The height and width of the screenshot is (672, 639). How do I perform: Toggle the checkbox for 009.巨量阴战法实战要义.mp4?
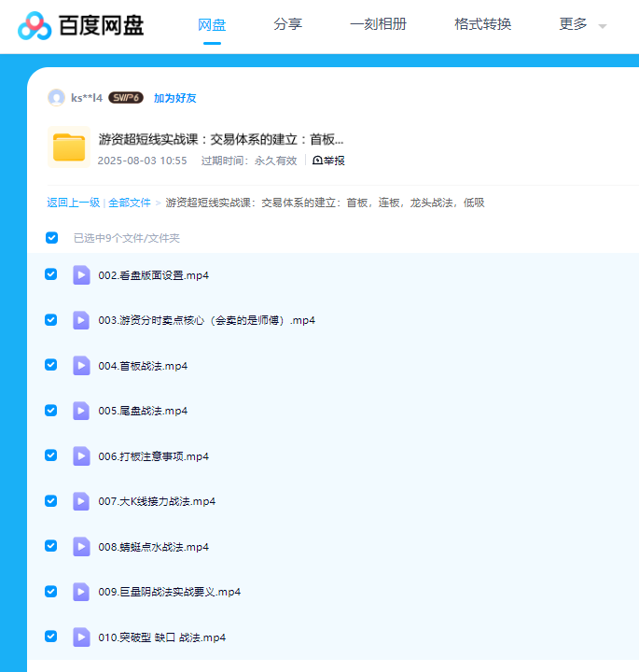(51, 592)
